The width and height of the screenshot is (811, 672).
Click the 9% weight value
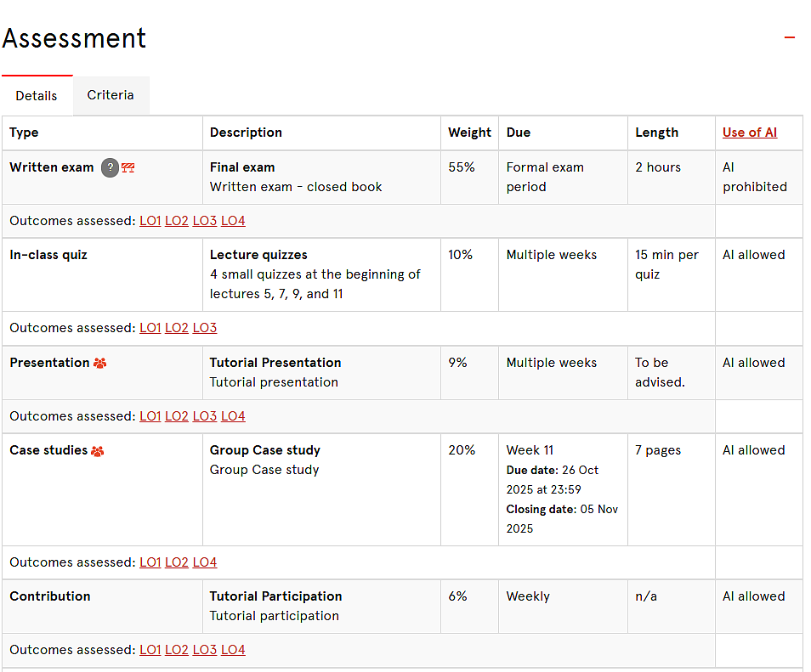[457, 363]
